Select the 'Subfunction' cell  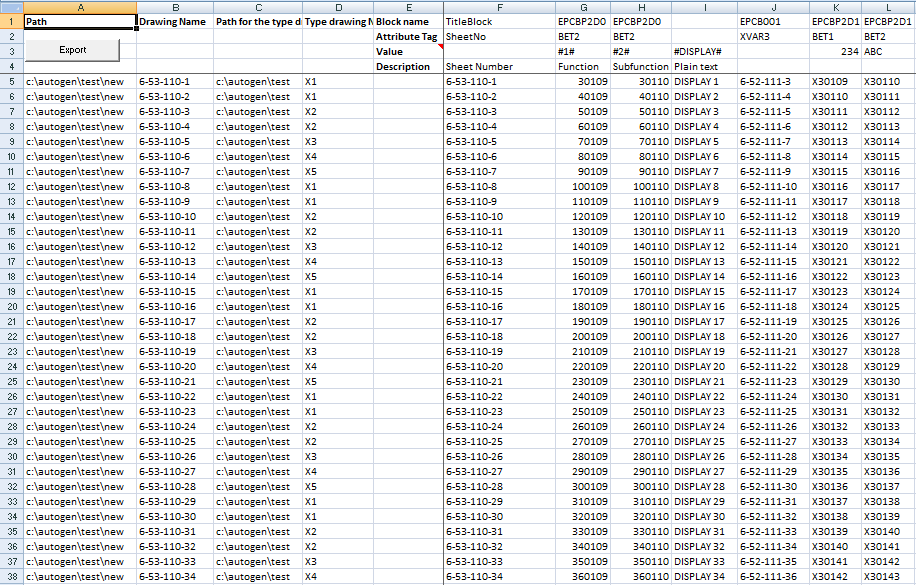(x=641, y=67)
